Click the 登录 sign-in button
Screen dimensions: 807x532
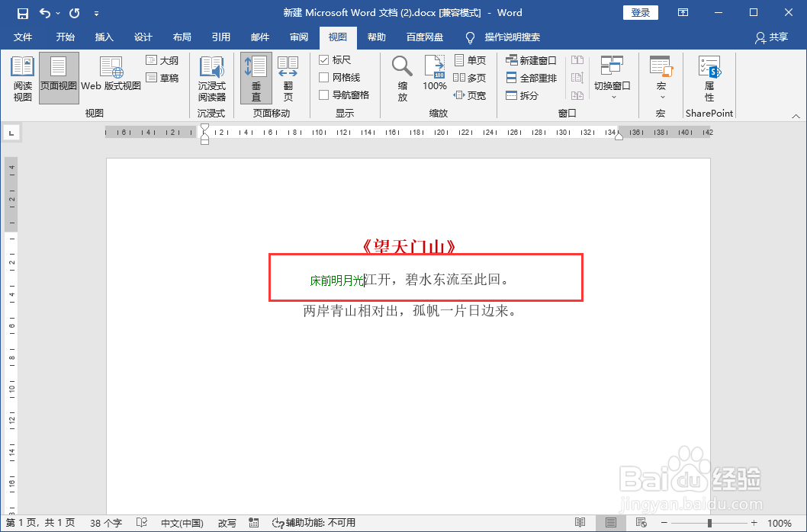[x=640, y=12]
